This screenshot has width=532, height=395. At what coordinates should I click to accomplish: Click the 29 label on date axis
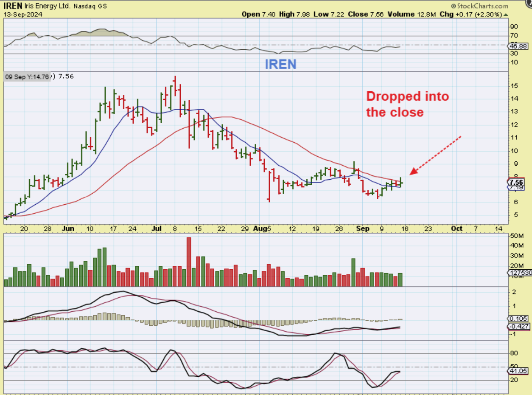tap(245, 229)
